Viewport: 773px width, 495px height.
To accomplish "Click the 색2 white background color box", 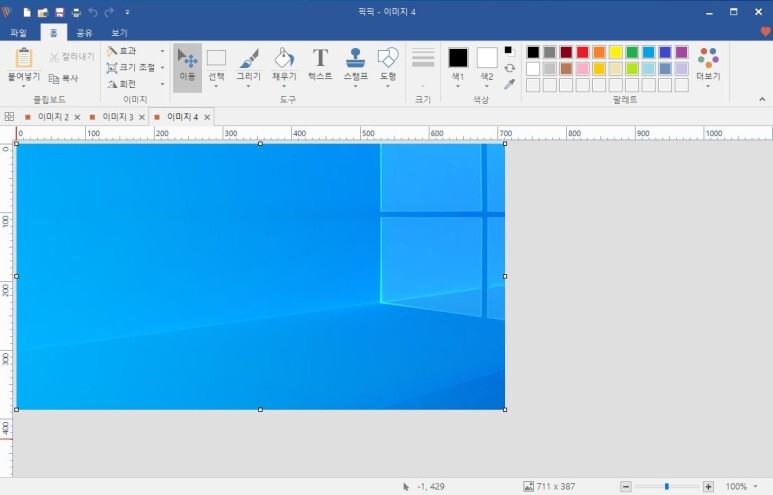I will (487, 58).
